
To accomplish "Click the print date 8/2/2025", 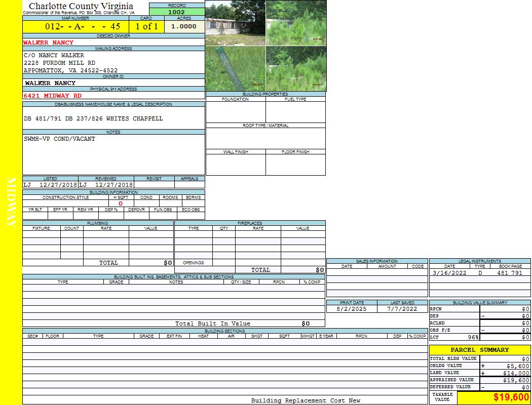I will click(351, 308).
